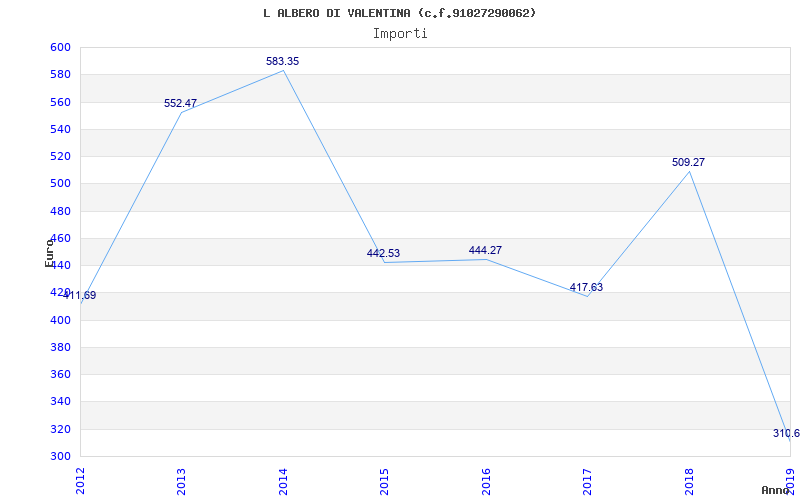Screen dimensions: 800x500
Task: Click the 480 y-axis tick label
Action: point(60,211)
